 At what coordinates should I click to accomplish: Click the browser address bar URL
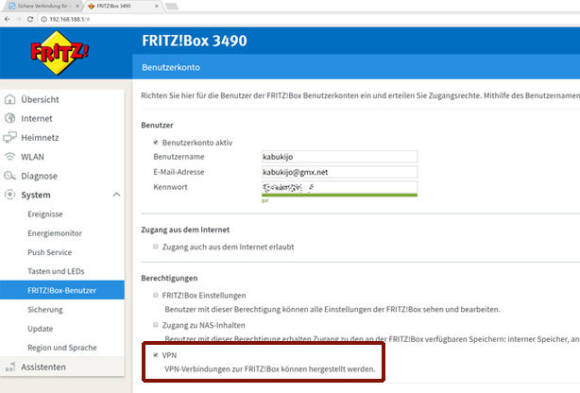click(x=70, y=19)
